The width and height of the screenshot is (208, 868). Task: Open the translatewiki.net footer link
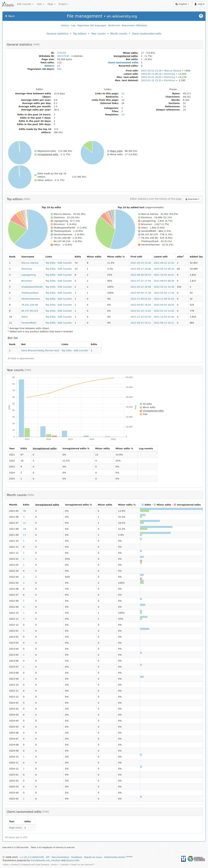coord(40,860)
